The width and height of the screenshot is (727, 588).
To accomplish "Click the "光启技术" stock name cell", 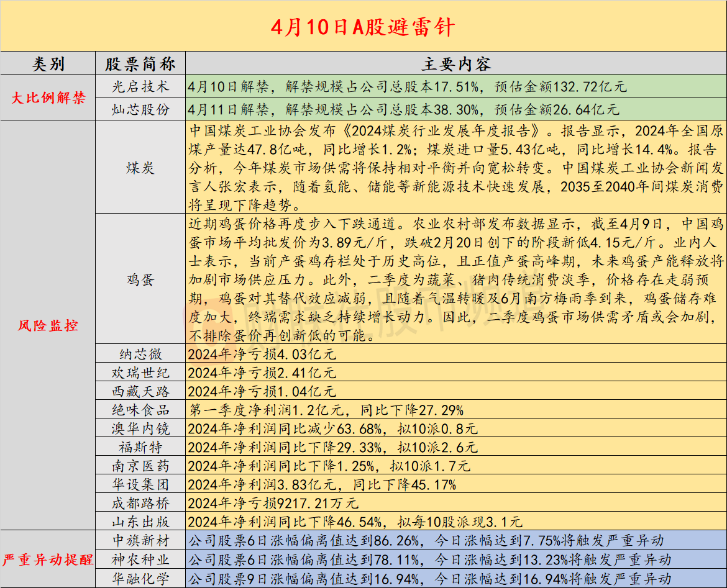I will point(140,87).
